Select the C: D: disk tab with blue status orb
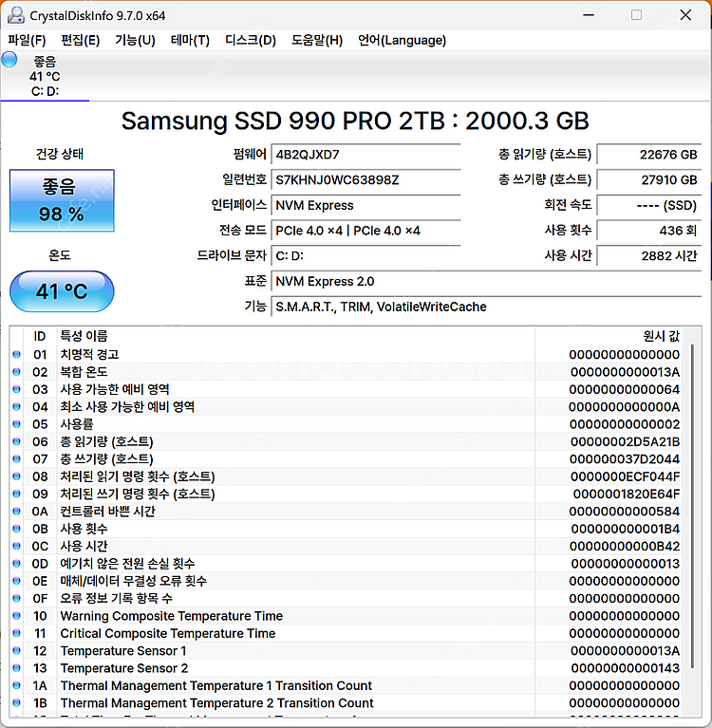Viewport: 712px width, 728px height. click(x=45, y=76)
